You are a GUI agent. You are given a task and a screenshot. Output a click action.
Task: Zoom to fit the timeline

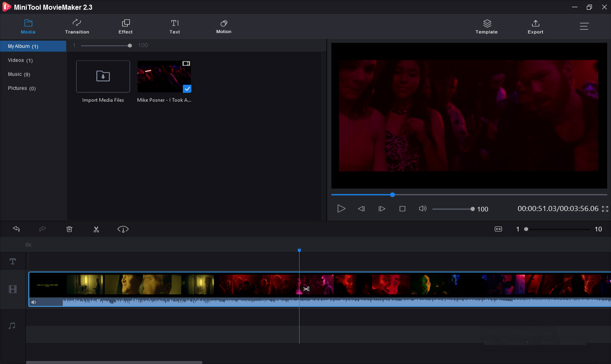pyautogui.click(x=499, y=229)
